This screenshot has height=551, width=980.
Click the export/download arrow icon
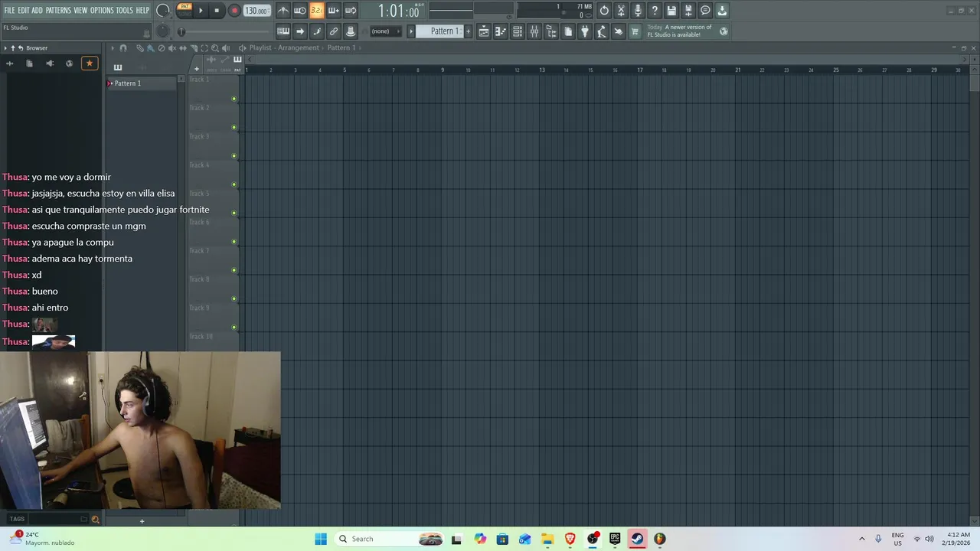[722, 11]
